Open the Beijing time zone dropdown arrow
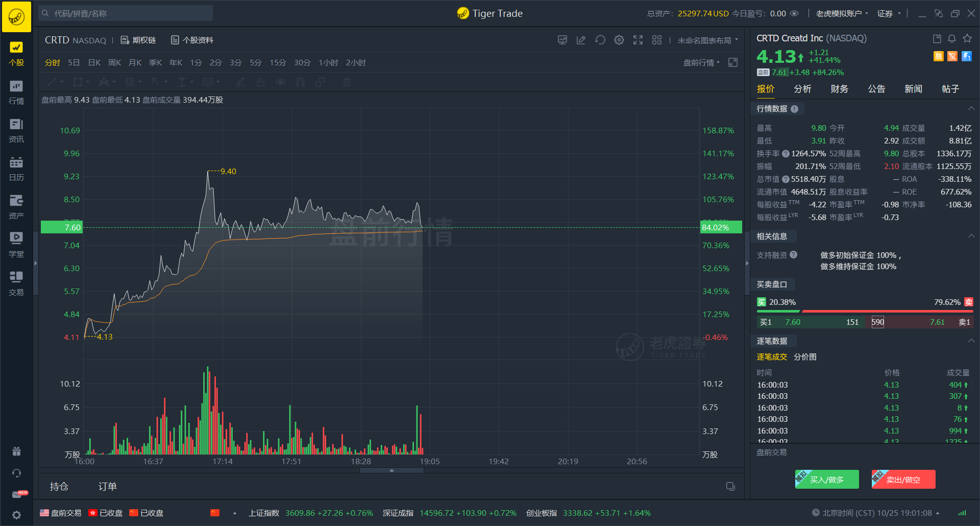The height and width of the screenshot is (526, 980). click(938, 513)
